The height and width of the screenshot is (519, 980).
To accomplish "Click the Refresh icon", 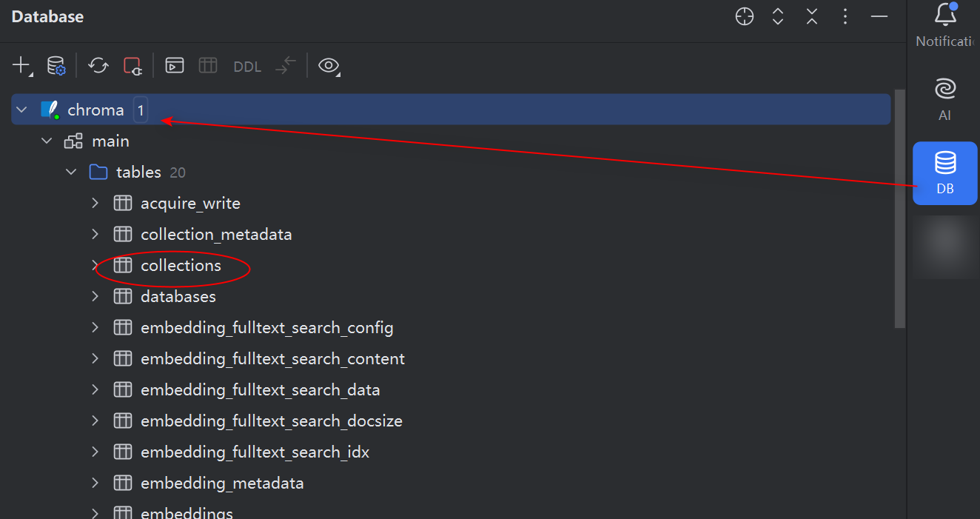I will point(98,66).
